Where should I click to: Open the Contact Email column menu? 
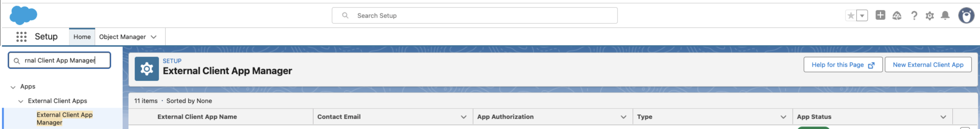point(463,117)
